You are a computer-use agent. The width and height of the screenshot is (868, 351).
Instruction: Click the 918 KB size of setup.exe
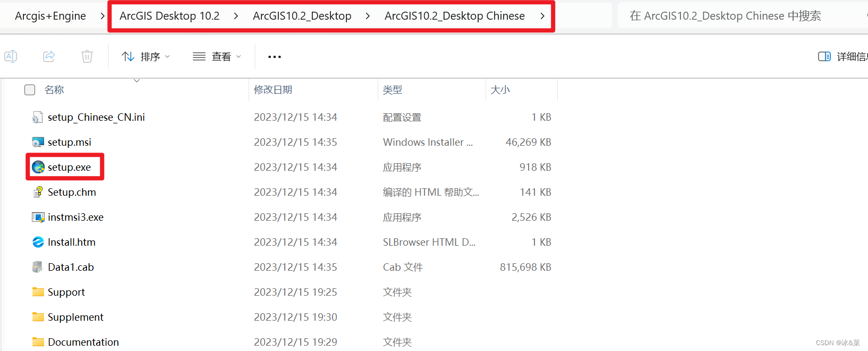(x=535, y=167)
